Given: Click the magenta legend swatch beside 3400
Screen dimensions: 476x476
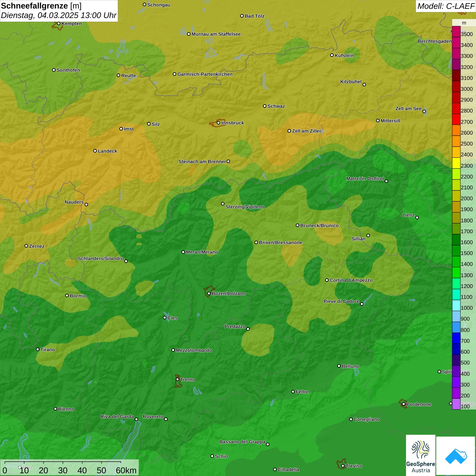Looking at the screenshot, I should click(x=456, y=43).
